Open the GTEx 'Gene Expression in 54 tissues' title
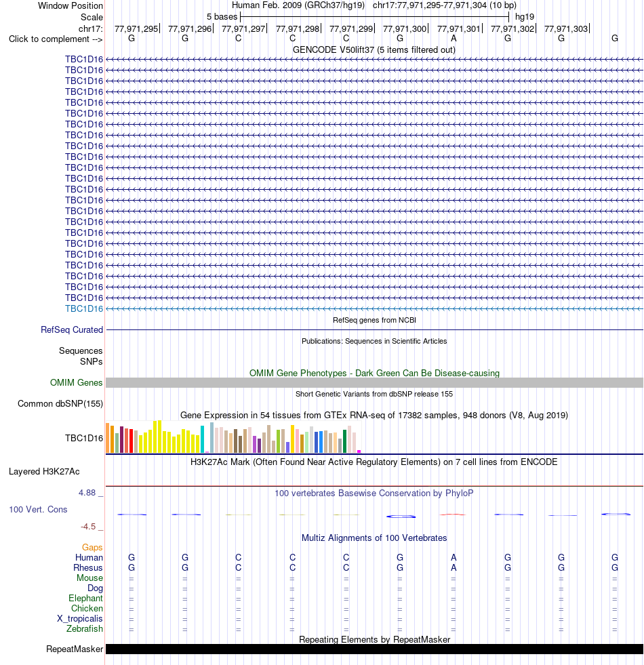The height and width of the screenshot is (665, 644). point(374,415)
